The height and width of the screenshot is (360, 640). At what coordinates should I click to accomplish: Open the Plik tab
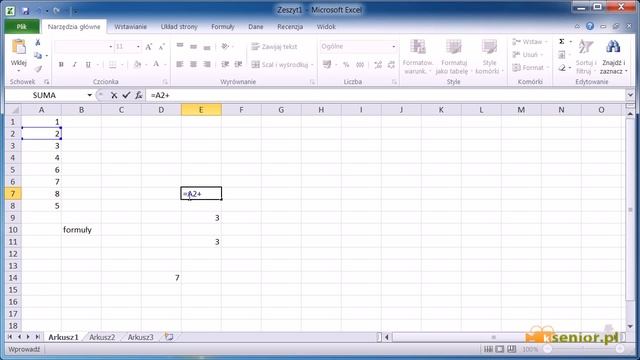coord(22,27)
